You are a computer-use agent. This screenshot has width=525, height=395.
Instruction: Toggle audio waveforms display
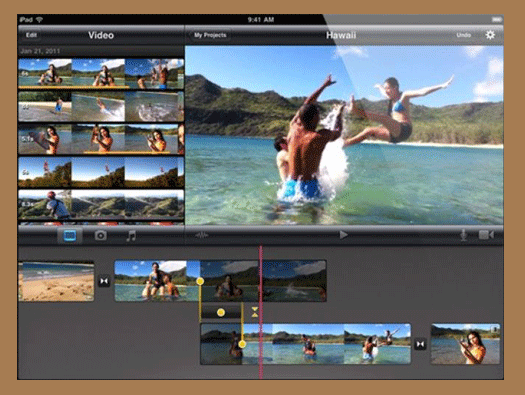(x=202, y=235)
